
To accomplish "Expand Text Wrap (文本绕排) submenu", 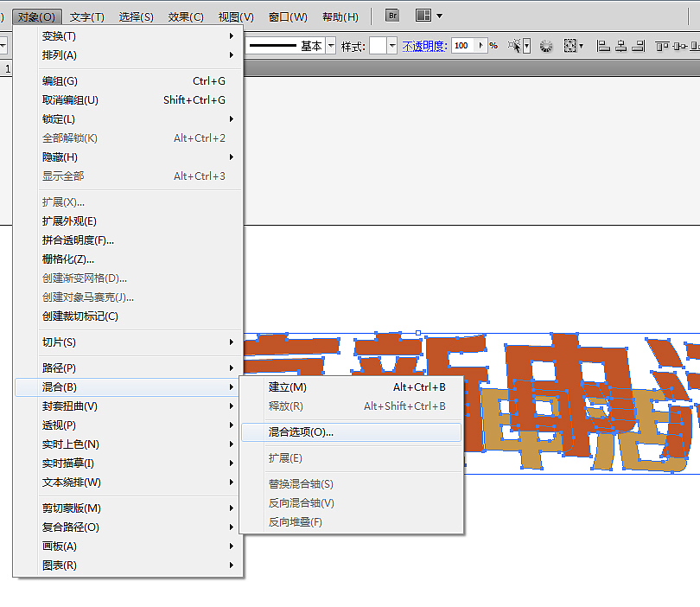I will tap(129, 482).
